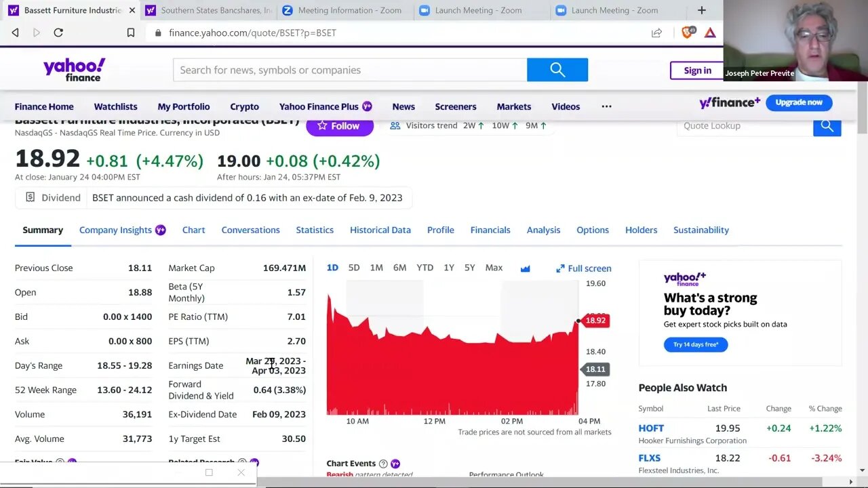This screenshot has height=488, width=868.
Task: Select the 5Y chart range
Action: click(x=469, y=268)
